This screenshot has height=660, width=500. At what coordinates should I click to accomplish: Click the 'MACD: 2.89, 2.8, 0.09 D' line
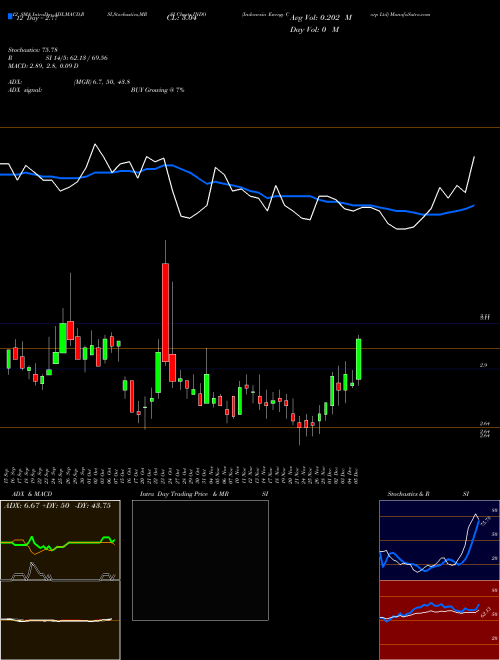(x=43, y=66)
